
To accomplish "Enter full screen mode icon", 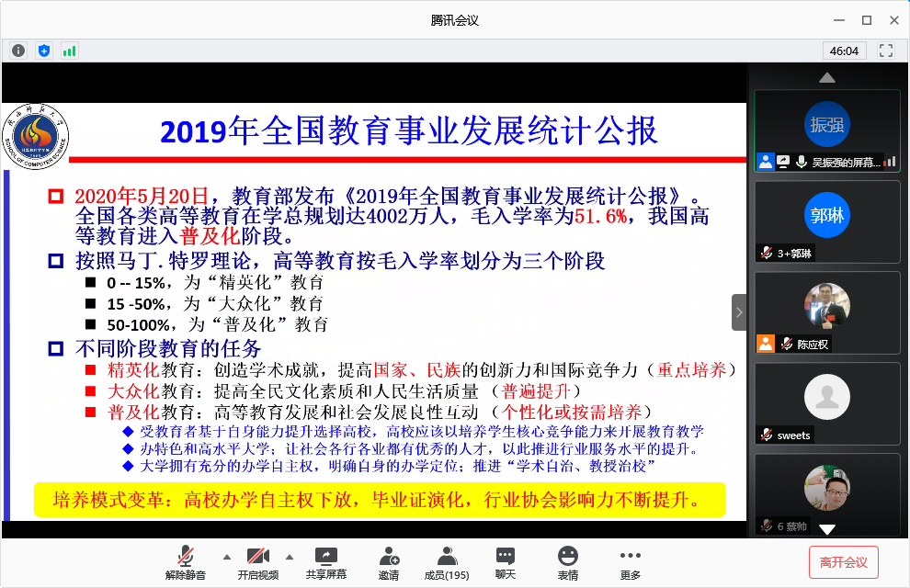I will point(886,51).
